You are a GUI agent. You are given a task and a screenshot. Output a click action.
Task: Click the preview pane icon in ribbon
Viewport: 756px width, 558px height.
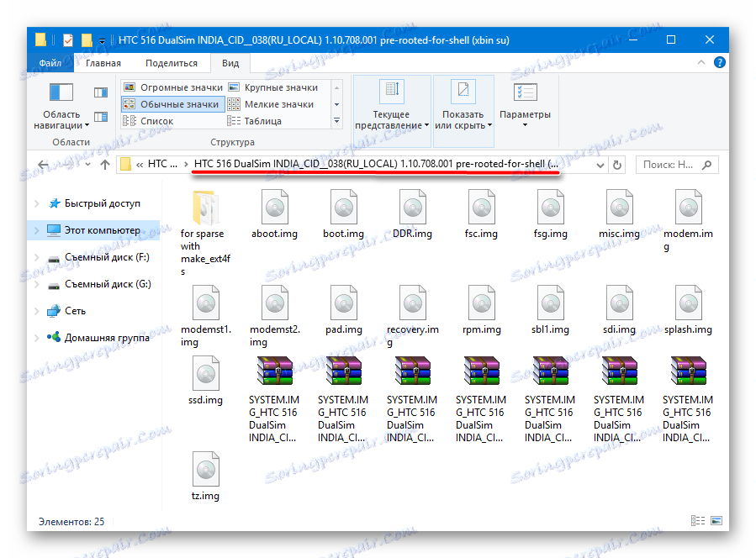(101, 92)
